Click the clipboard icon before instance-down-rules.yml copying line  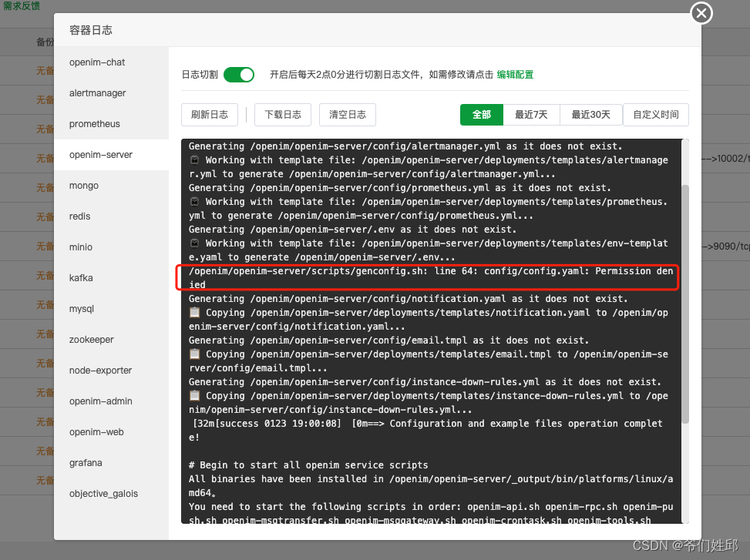click(x=194, y=396)
